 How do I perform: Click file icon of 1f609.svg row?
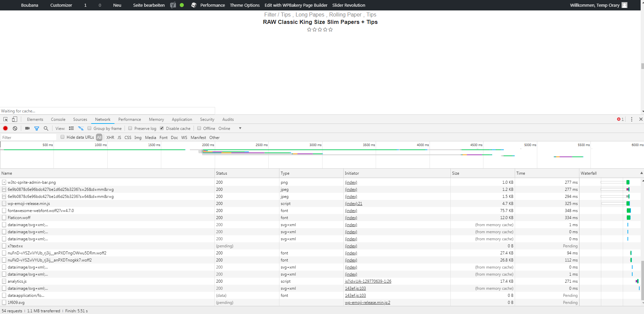point(4,302)
